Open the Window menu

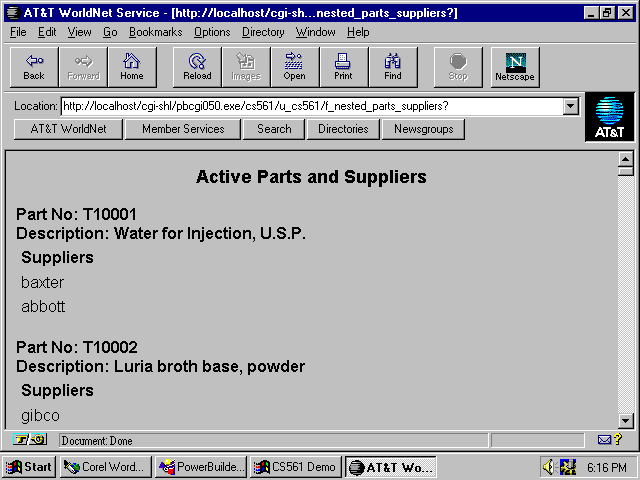click(x=316, y=32)
